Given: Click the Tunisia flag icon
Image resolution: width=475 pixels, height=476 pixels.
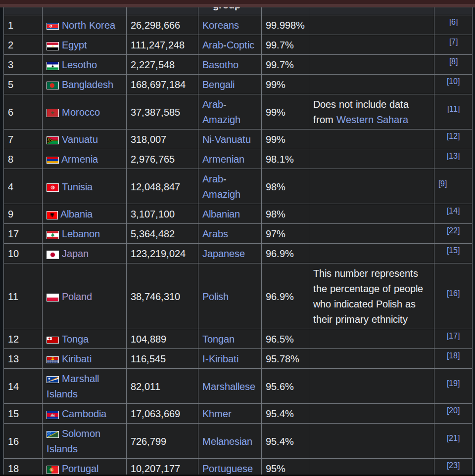Looking at the screenshot, I should 52,188.
